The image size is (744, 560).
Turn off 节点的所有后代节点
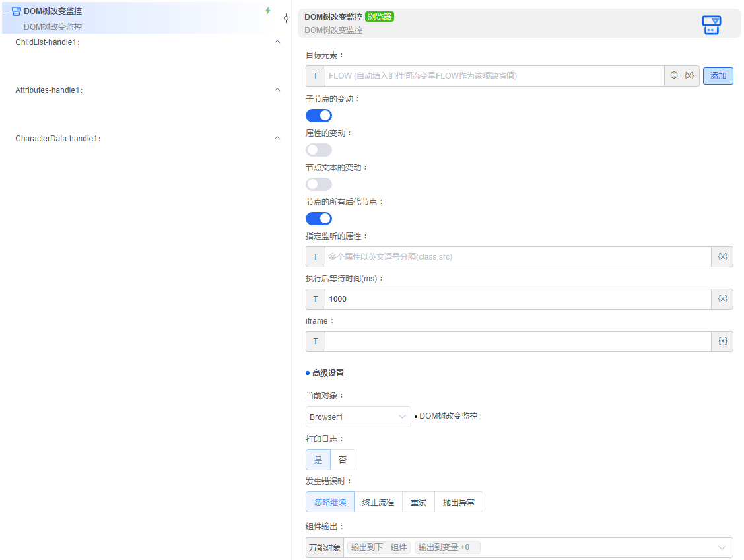(319, 218)
